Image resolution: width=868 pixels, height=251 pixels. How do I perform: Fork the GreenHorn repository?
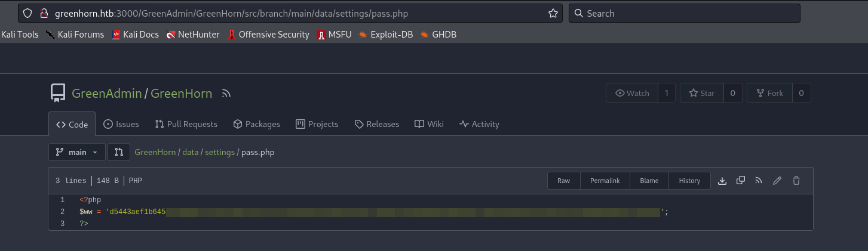tap(769, 93)
